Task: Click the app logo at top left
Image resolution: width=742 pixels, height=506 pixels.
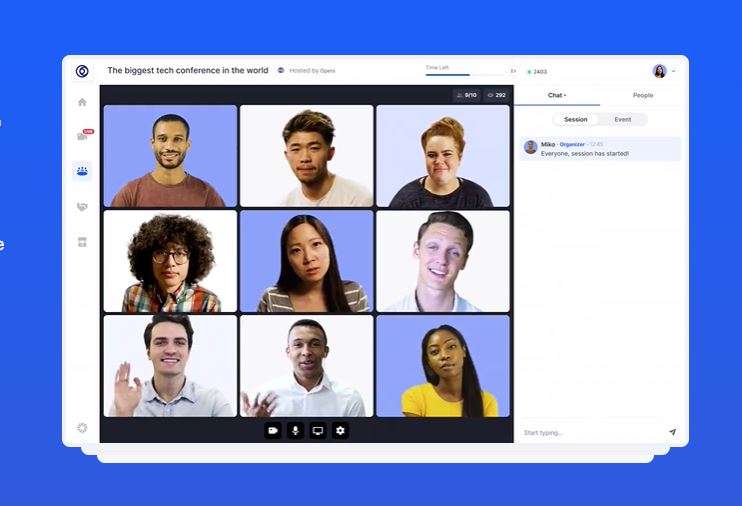Action: coord(82,71)
